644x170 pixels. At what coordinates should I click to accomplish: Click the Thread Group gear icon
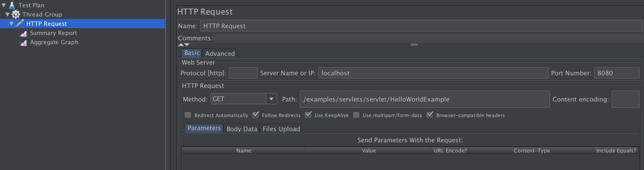[x=16, y=14]
